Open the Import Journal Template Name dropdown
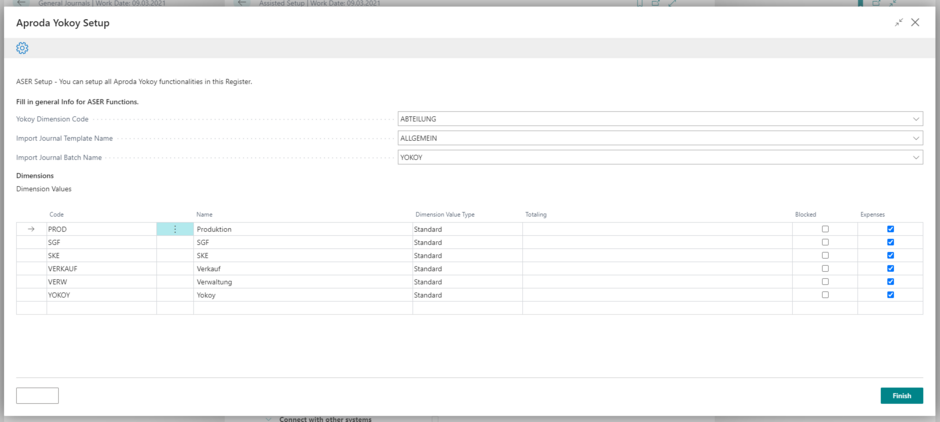The width and height of the screenshot is (940, 422). click(916, 138)
